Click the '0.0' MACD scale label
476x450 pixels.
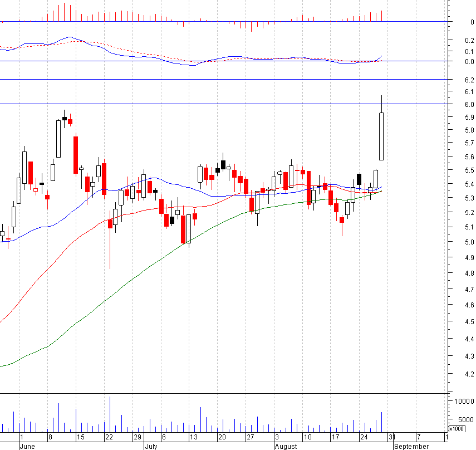click(x=469, y=62)
